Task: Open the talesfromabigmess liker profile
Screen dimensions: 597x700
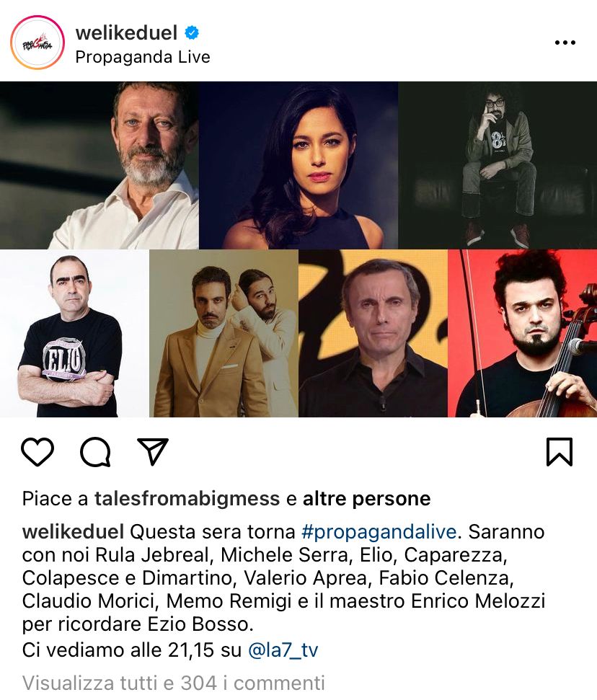Action: [x=187, y=499]
